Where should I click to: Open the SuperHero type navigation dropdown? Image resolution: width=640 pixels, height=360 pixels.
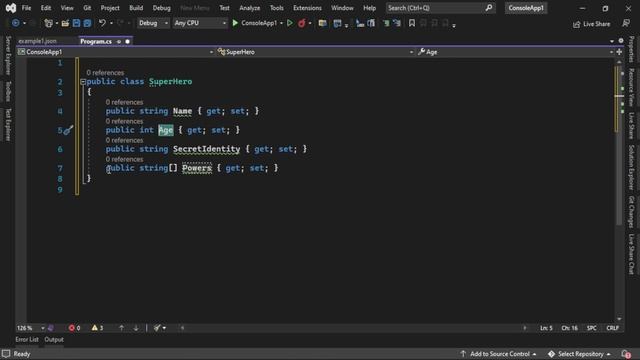(x=315, y=52)
